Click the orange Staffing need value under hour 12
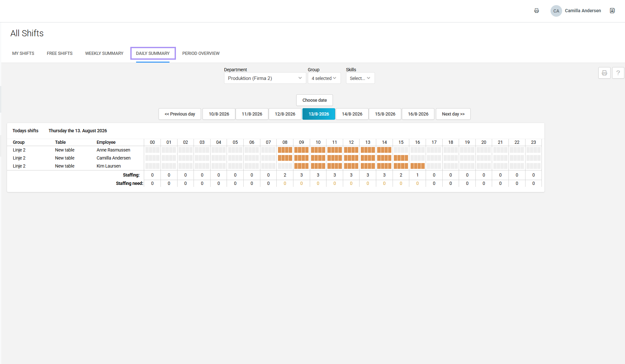Screen dimensions: 625x364 tap(351, 183)
